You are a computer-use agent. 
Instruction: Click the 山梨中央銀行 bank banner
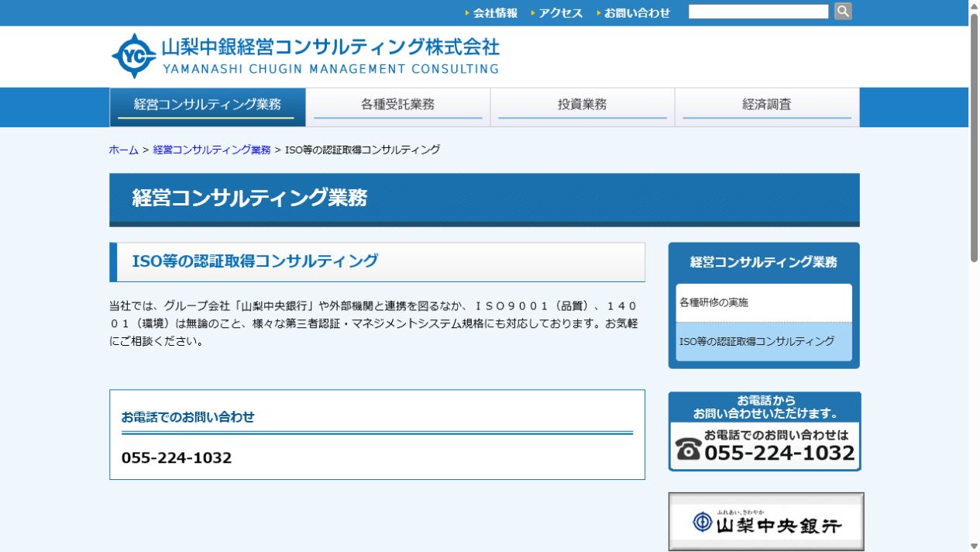click(x=766, y=522)
